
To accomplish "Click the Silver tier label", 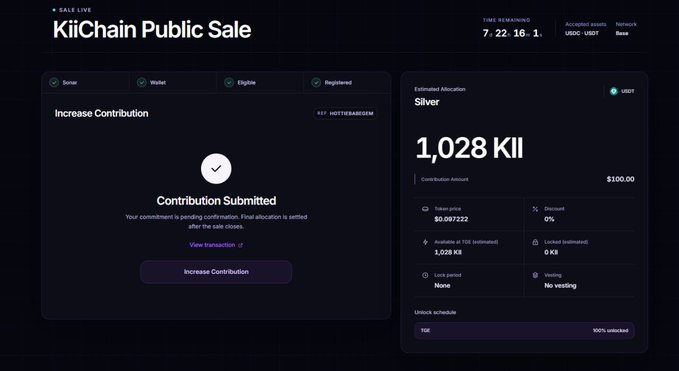I will click(427, 102).
